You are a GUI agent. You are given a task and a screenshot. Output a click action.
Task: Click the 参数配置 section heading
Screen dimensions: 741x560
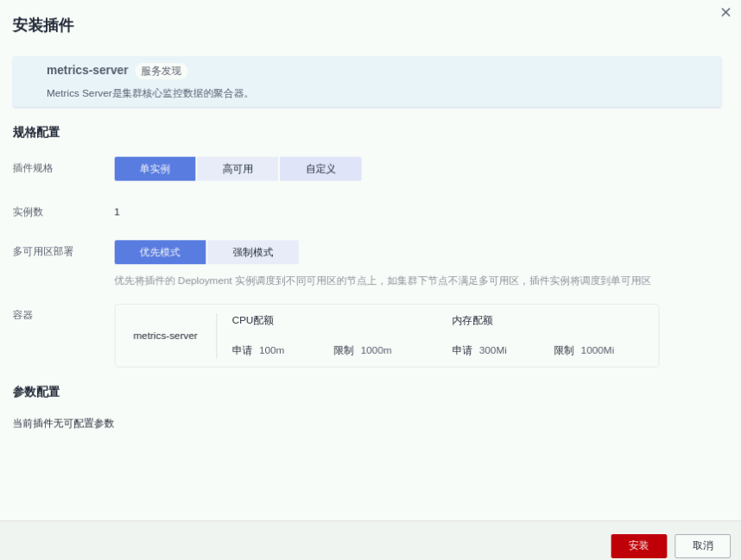[36, 392]
